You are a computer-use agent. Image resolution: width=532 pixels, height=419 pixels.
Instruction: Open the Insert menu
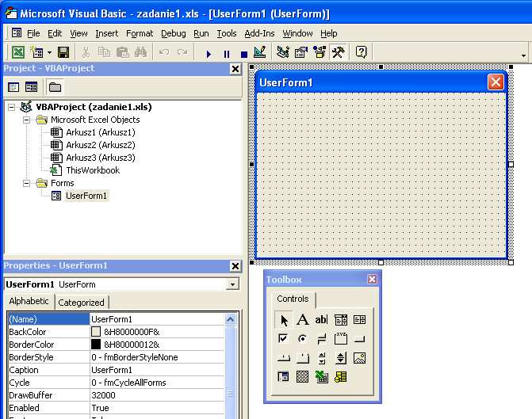coord(106,33)
